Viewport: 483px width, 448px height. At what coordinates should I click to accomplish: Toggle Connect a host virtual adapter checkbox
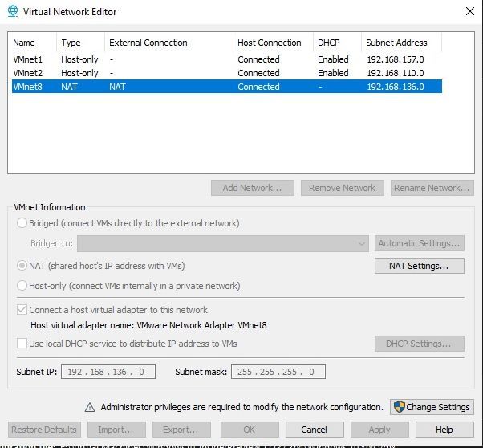(x=22, y=310)
